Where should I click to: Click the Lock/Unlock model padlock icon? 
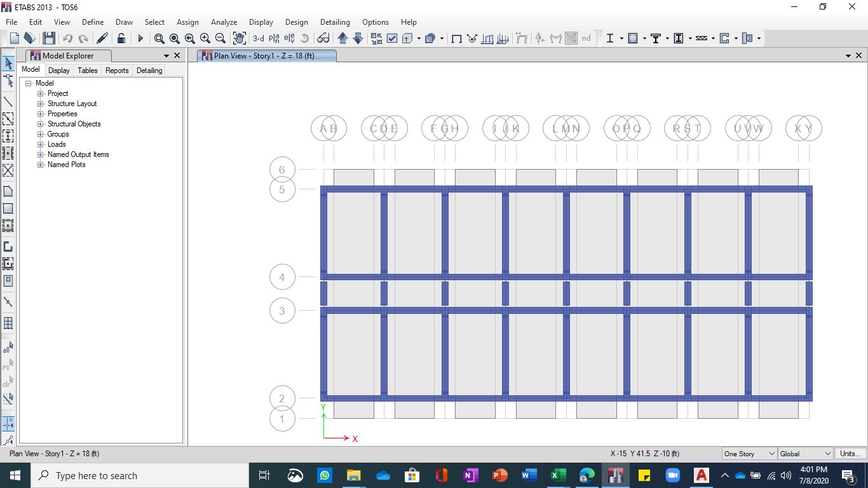coord(121,38)
